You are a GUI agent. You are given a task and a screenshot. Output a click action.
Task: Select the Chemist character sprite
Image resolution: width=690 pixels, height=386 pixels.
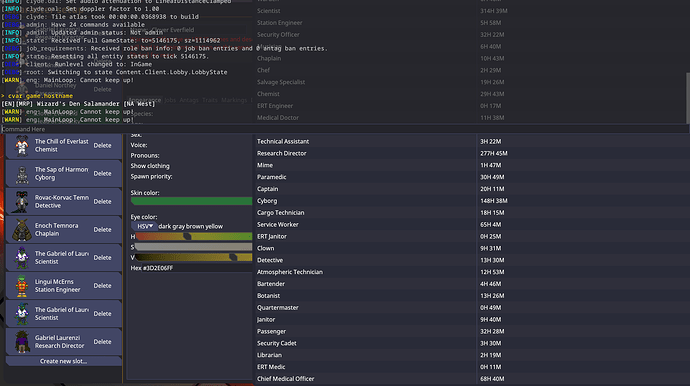point(22,146)
